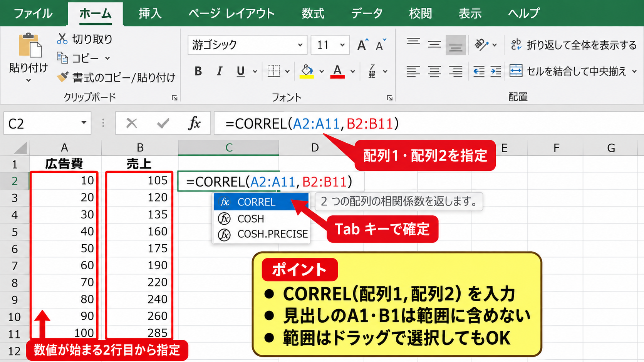644x362 pixels.
Task: Open the Clipboard dialog launcher
Action: coord(174,98)
